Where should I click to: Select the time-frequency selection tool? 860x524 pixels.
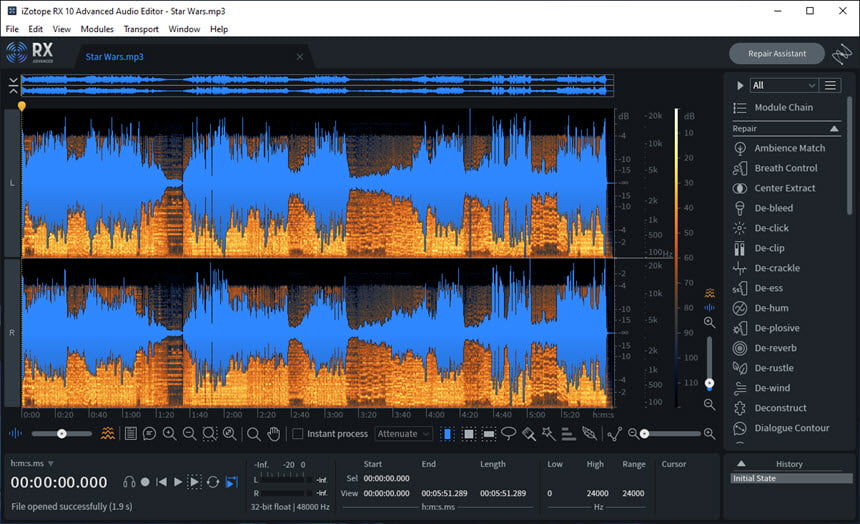tap(468, 434)
